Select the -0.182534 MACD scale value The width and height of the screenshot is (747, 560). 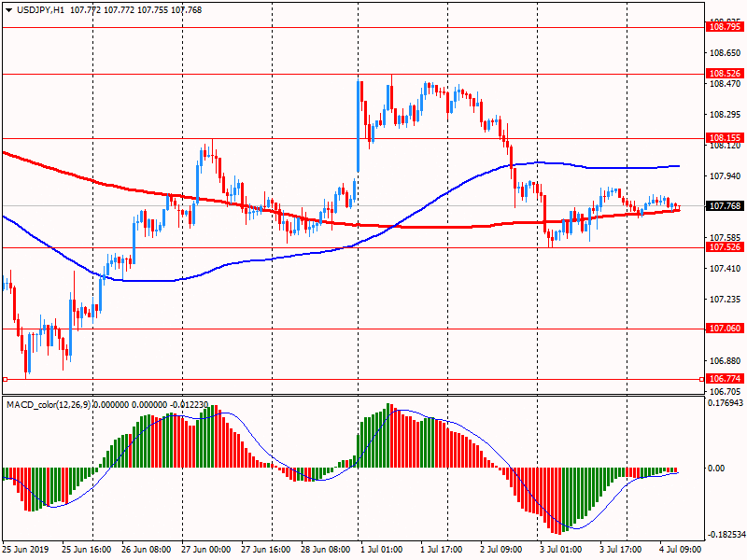726,534
